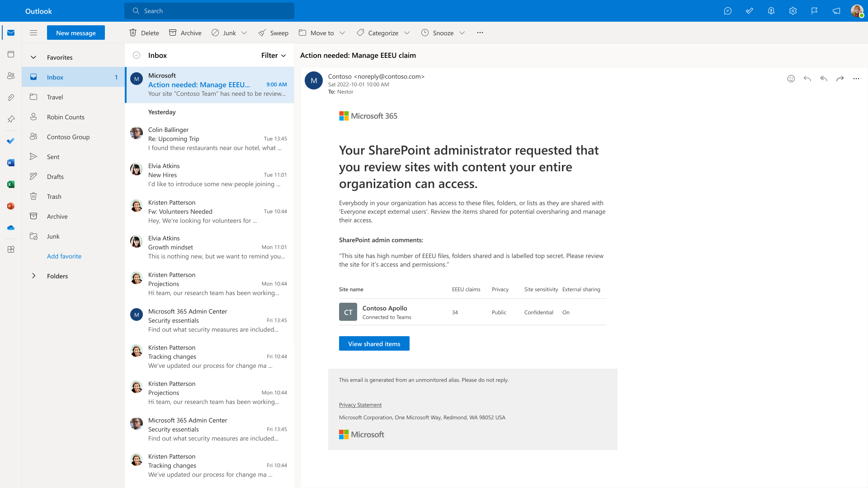Toggle the hamburger navigation pane button
This screenshot has width=868, height=488.
pos(33,33)
